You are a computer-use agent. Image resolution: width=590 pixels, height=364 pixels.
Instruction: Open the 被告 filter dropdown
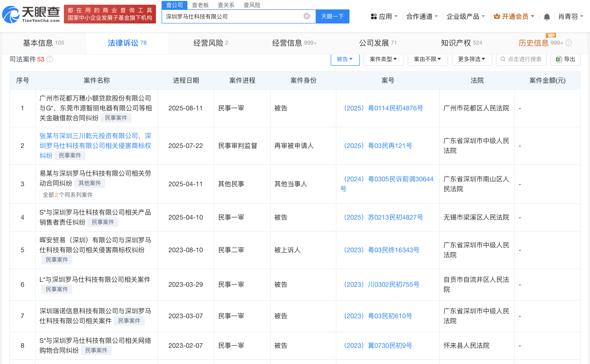tap(345, 59)
